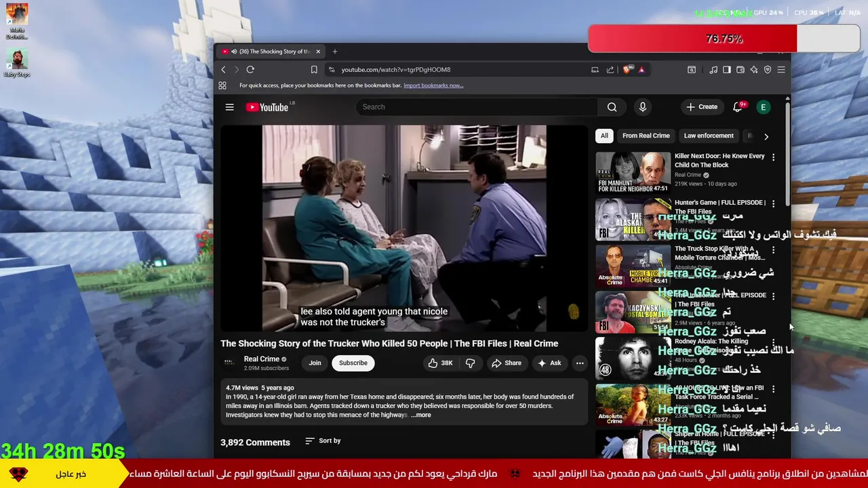This screenshot has height=488, width=868.
Task: Select the Law enforcement chip
Action: 709,136
